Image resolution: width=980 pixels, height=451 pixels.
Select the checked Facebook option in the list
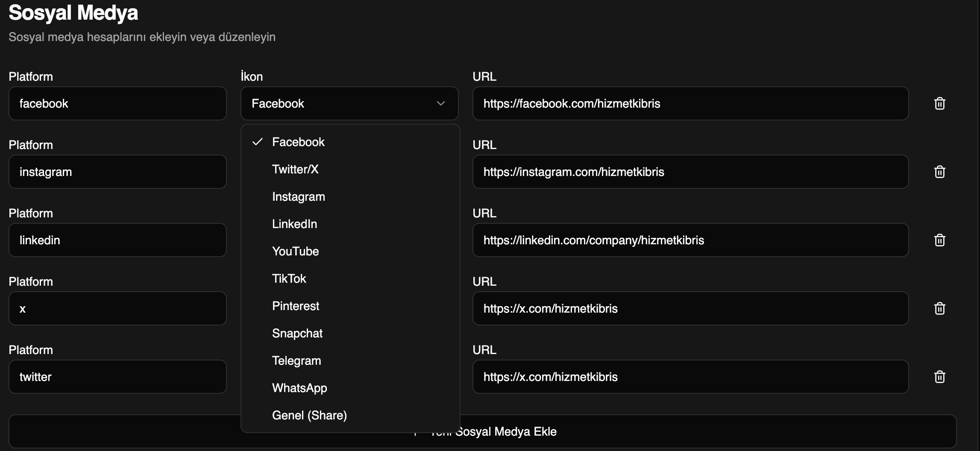tap(350, 142)
